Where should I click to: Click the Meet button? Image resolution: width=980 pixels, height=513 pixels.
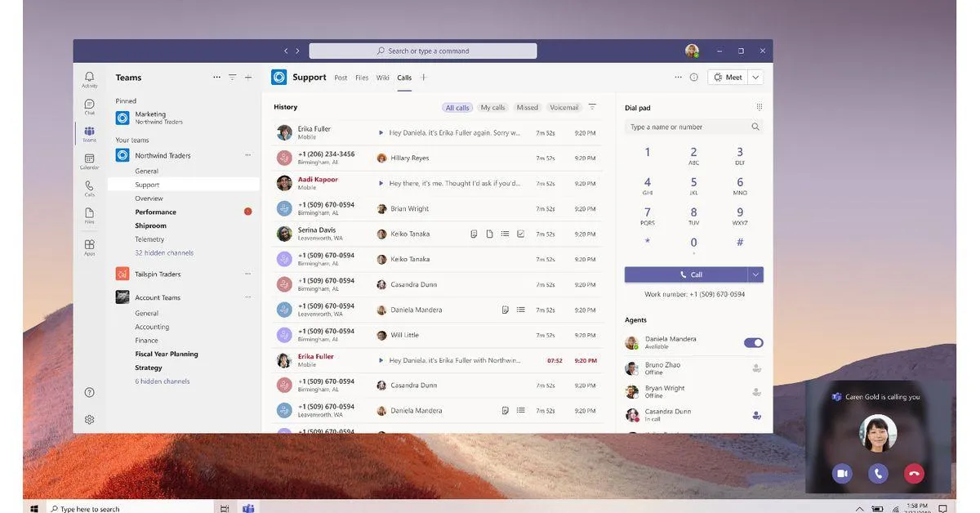(x=728, y=78)
